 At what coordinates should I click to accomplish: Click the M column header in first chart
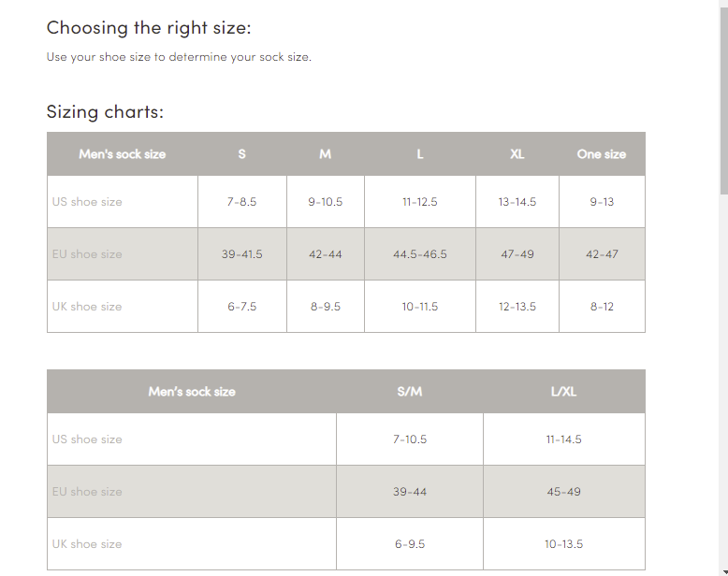(326, 154)
